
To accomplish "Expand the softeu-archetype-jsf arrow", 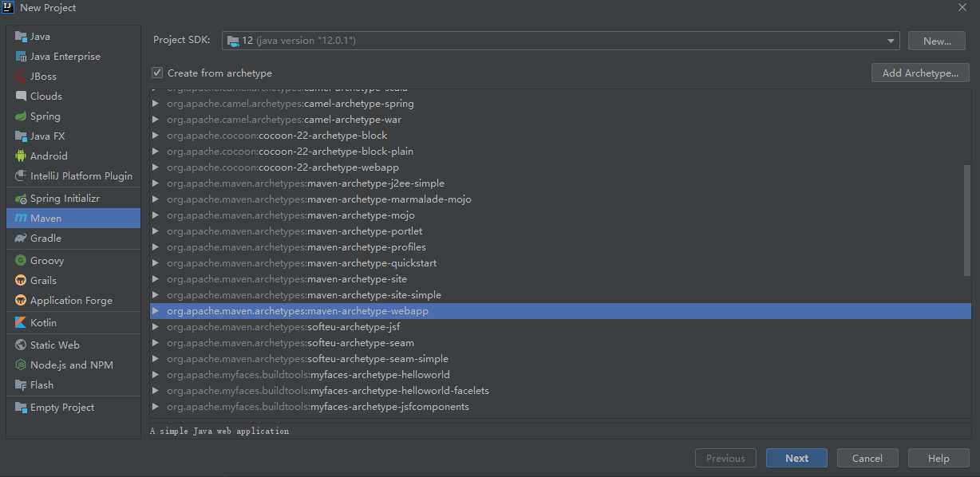I will point(156,327).
